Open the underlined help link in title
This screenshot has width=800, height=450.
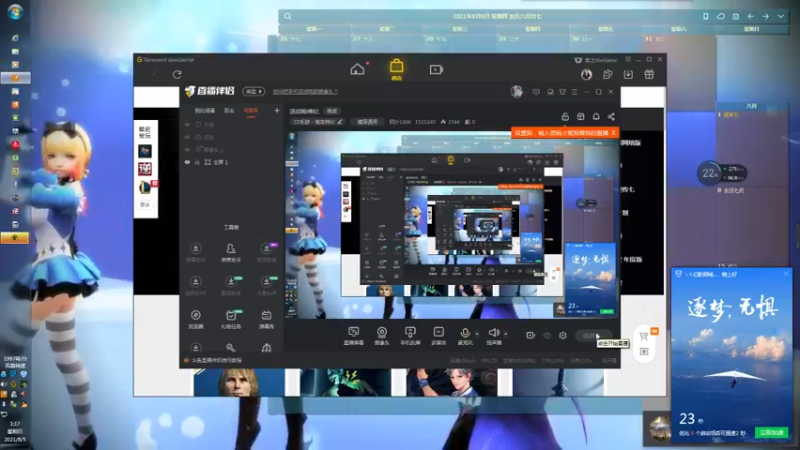[305, 92]
